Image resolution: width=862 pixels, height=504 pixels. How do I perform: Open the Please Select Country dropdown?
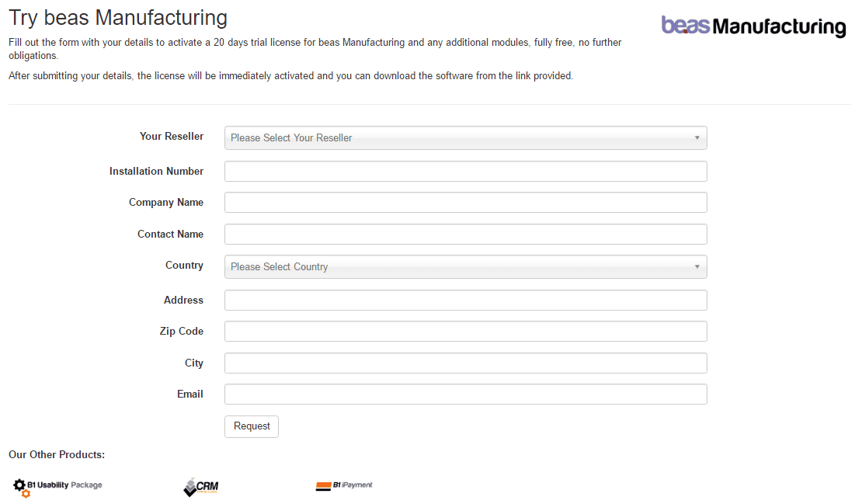(x=465, y=266)
